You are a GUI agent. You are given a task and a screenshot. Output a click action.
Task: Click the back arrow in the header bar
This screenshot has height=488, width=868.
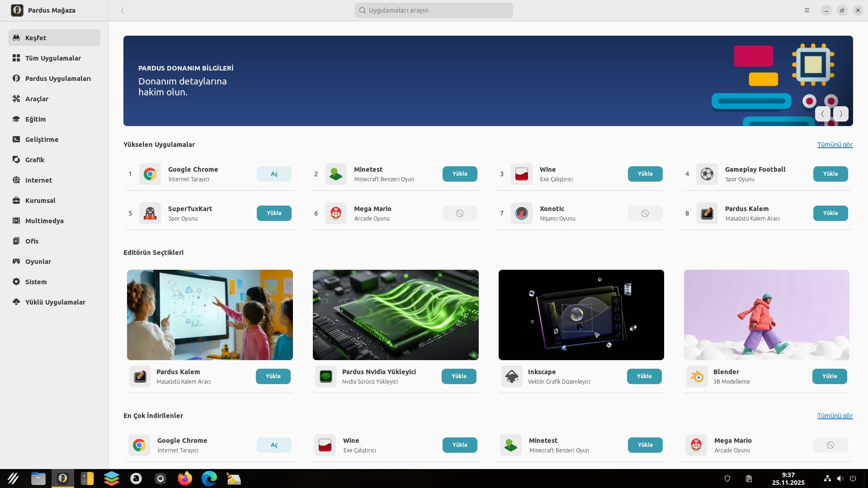(122, 10)
